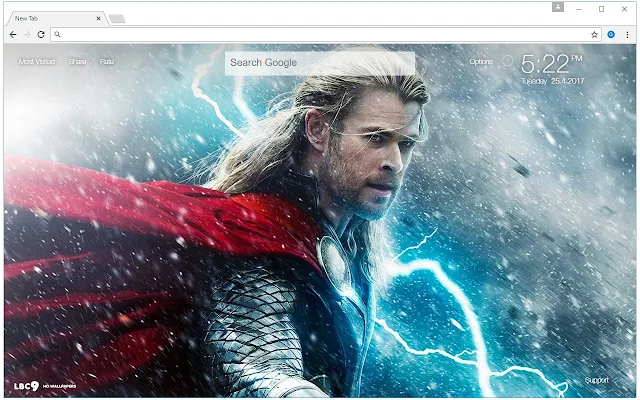Open a new tab with the tab button
The width and height of the screenshot is (640, 400).
tap(117, 19)
